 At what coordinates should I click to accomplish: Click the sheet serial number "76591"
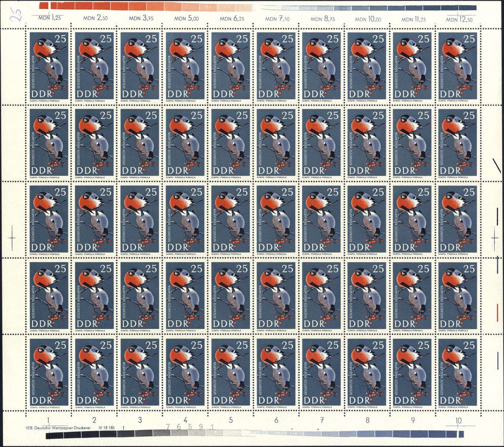190,427
